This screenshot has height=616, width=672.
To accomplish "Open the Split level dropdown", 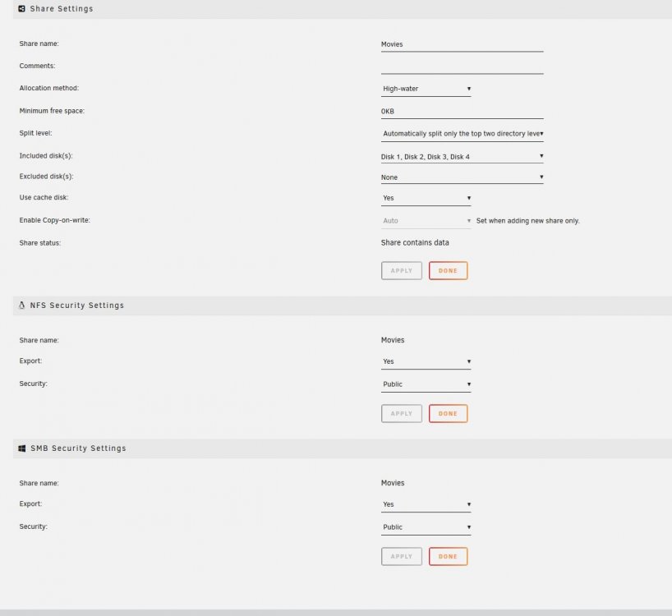I will [x=462, y=134].
